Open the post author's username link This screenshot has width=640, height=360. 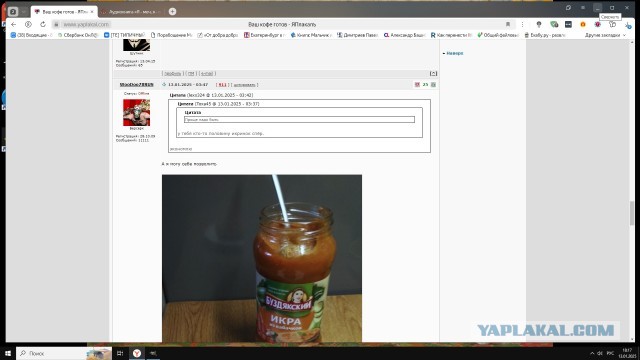136,84
